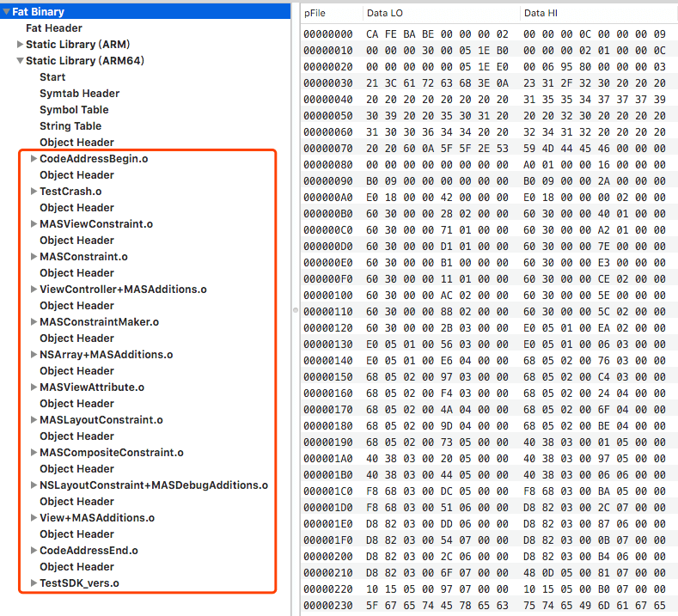
Task: Open the String Table entry
Action: (x=70, y=126)
